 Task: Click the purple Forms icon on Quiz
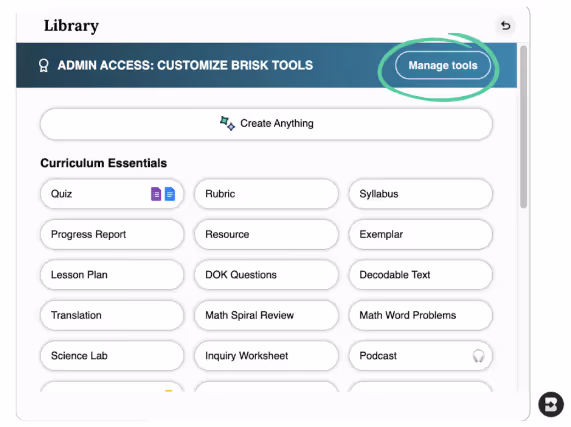(x=156, y=194)
